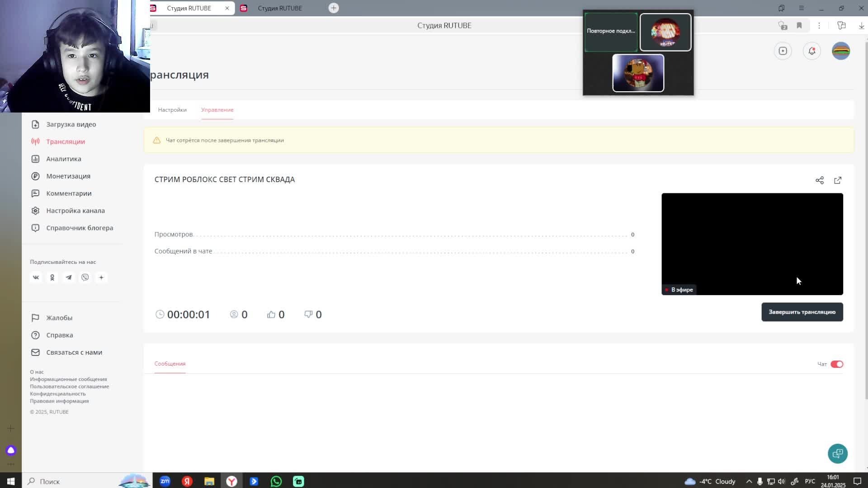Open Пользовательское соглашение link

(x=69, y=386)
